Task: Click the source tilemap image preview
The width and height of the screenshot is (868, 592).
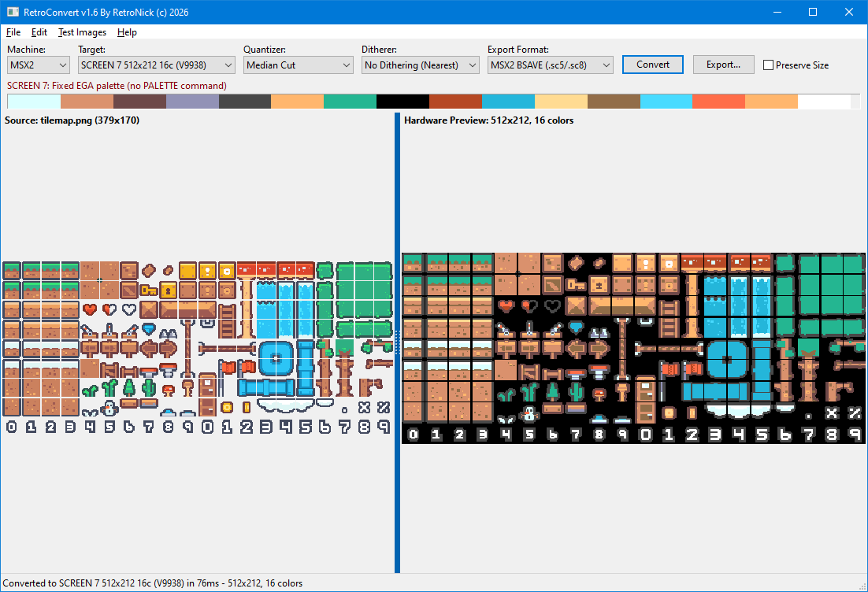Action: [x=197, y=347]
